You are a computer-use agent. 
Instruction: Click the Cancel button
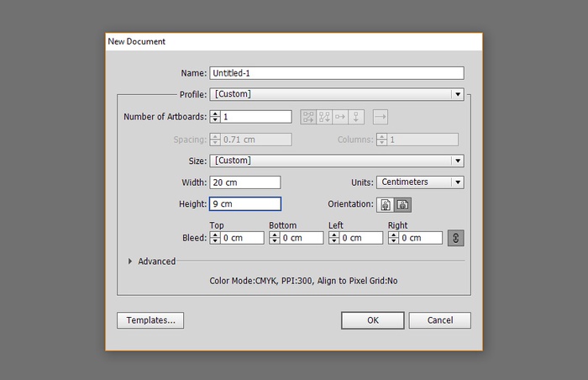pyautogui.click(x=440, y=320)
